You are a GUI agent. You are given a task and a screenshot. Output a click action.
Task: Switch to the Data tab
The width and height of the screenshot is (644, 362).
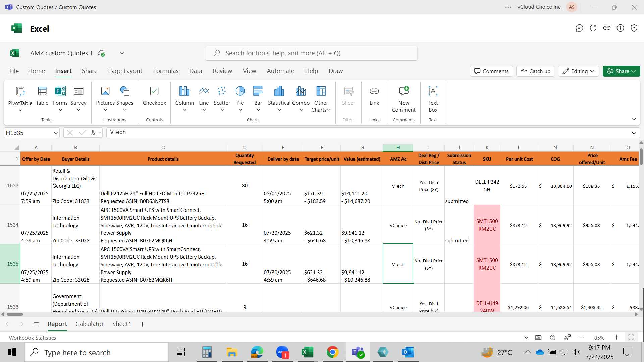[196, 71]
